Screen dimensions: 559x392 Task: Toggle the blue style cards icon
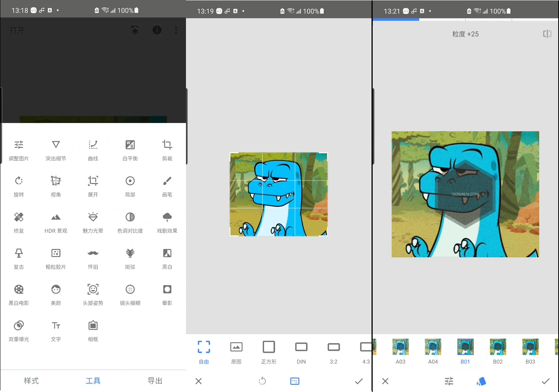tap(481, 381)
